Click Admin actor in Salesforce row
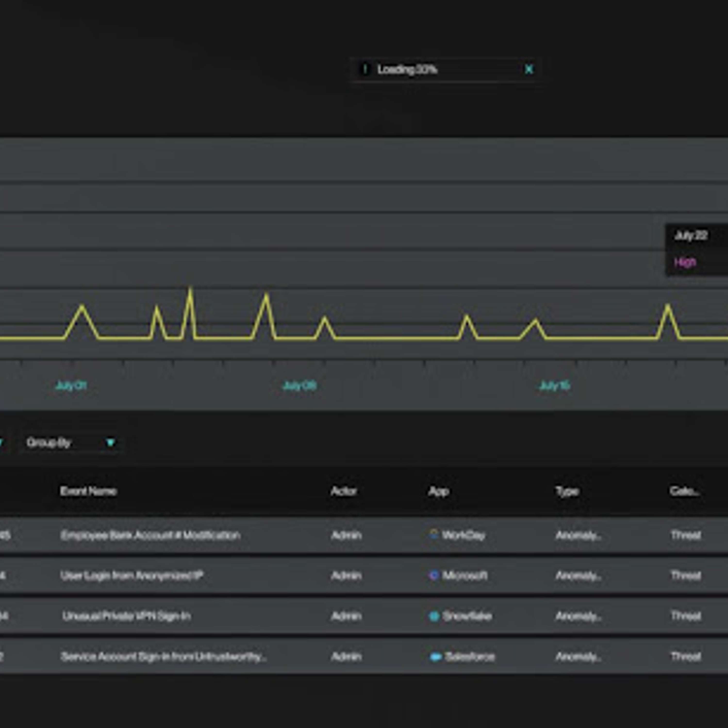The height and width of the screenshot is (728, 728). [346, 657]
